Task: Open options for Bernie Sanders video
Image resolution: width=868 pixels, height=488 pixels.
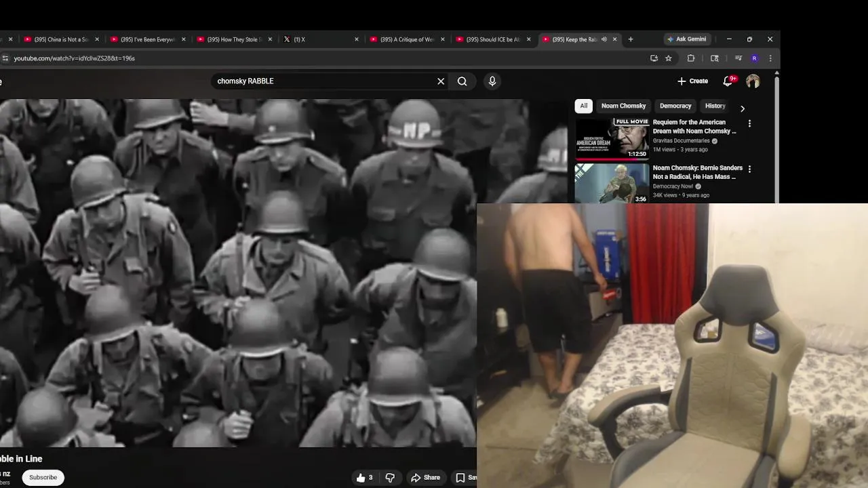Action: [749, 168]
